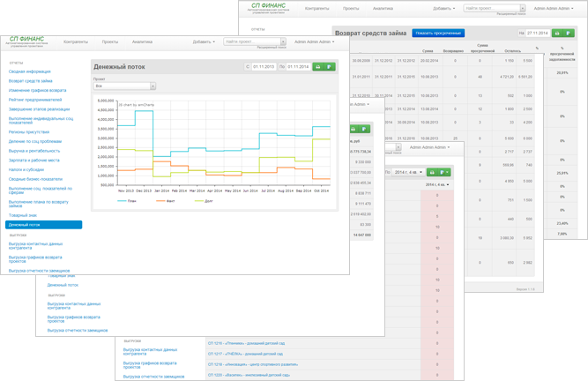Open the СП 1218 «Инновация» project link
588x381 pixels.
tap(253, 364)
